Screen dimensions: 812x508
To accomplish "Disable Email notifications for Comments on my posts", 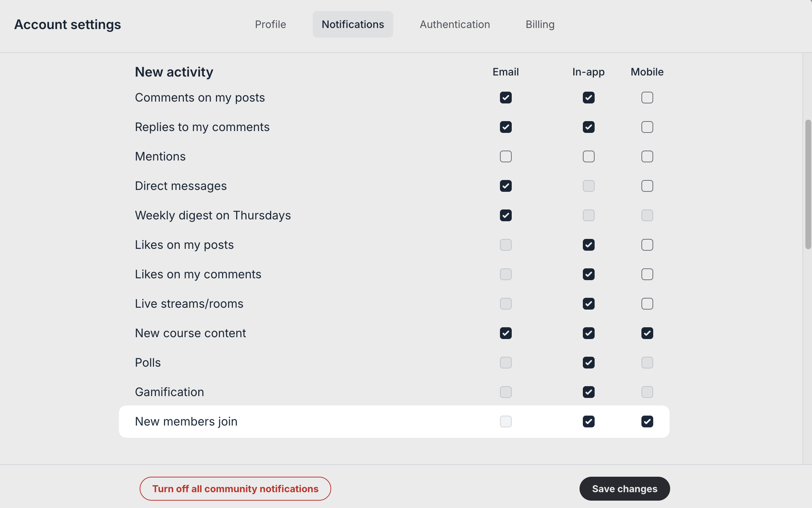I will (505, 97).
